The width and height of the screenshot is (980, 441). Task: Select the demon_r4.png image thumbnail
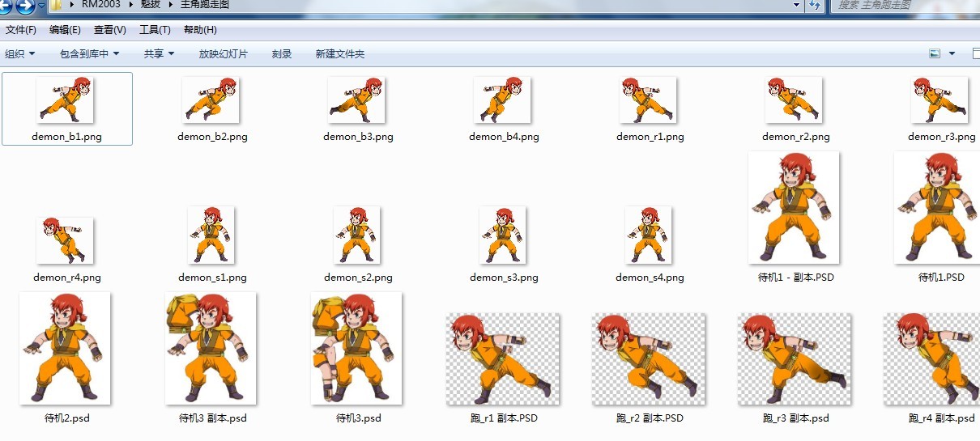point(66,241)
